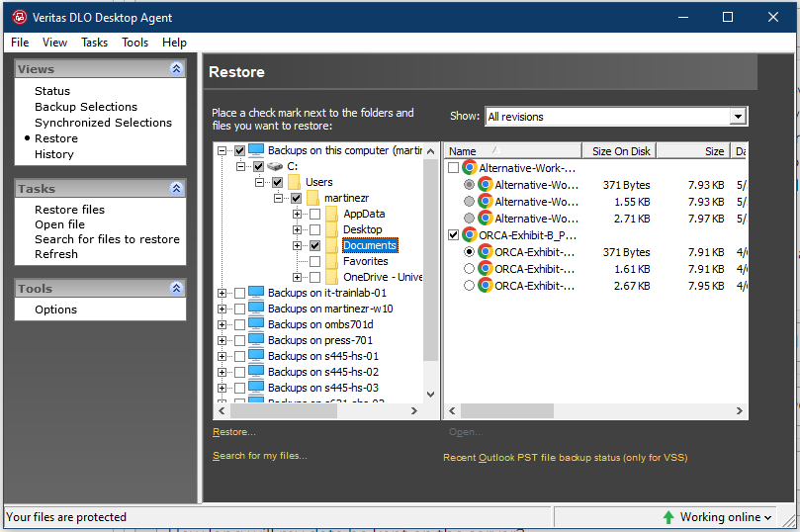Collapse the Tasks panel chevron icon
The height and width of the screenshot is (532, 800).
tap(177, 188)
